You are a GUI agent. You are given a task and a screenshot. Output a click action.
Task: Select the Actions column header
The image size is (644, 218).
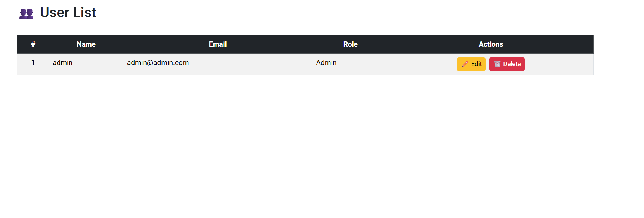tap(491, 44)
